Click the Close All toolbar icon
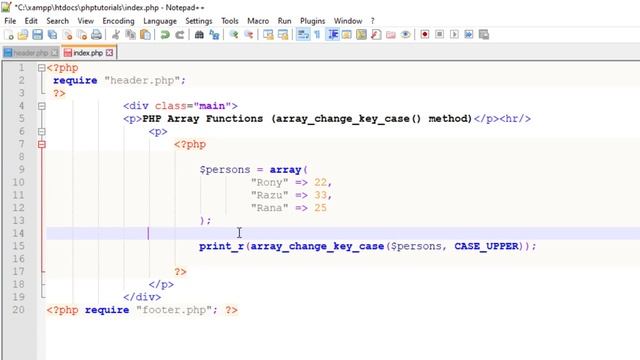 point(82,35)
